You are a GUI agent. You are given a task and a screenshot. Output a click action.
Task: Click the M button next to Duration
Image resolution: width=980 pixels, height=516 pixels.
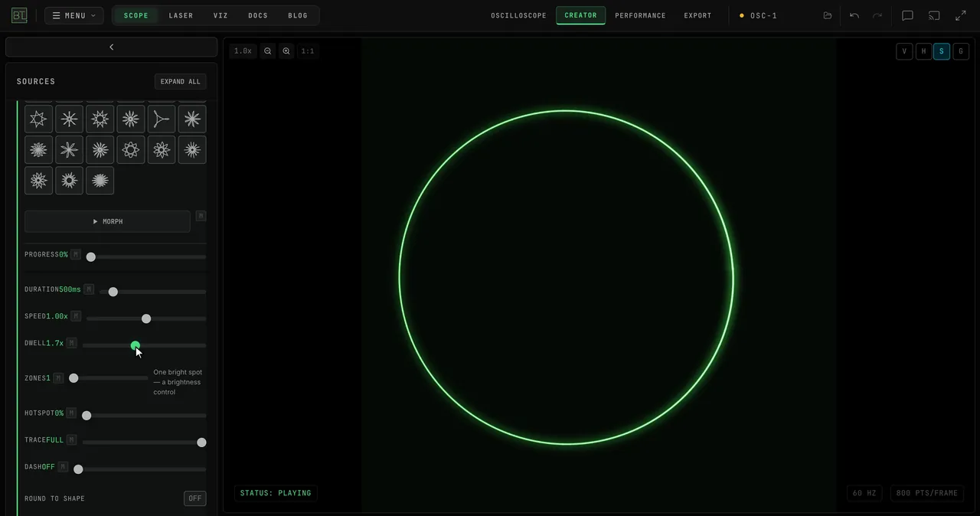(89, 289)
